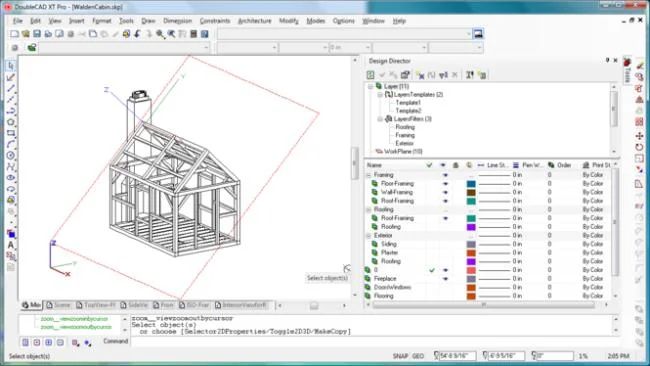Click the green-bordered first icon in the Design Director toolbar
The width and height of the screenshot is (650, 366).
371,75
